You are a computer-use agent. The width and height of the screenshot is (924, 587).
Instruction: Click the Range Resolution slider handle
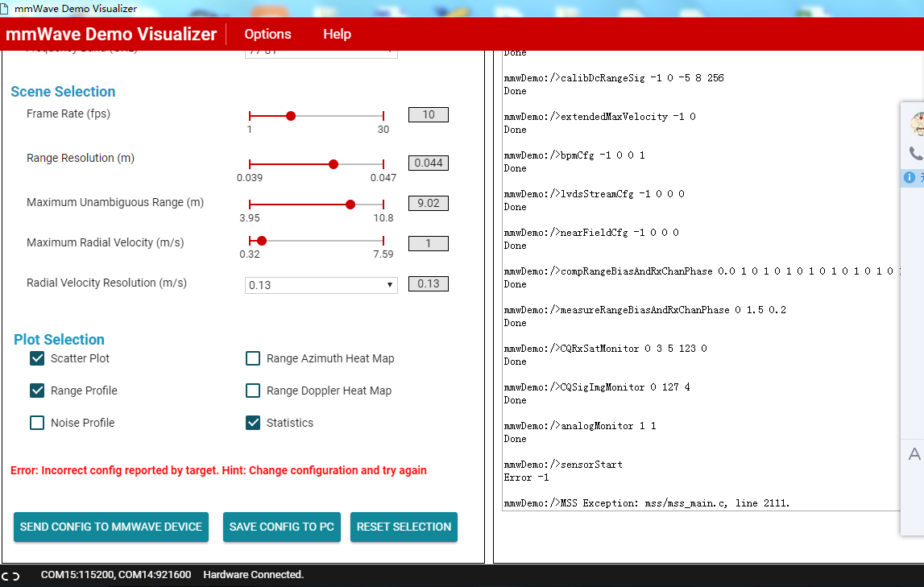334,164
